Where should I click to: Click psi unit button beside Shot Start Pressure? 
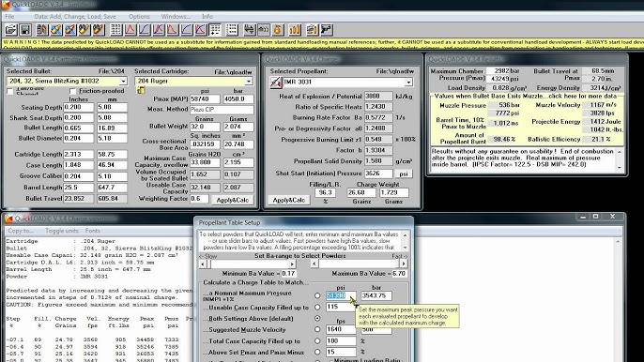pyautogui.click(x=404, y=173)
